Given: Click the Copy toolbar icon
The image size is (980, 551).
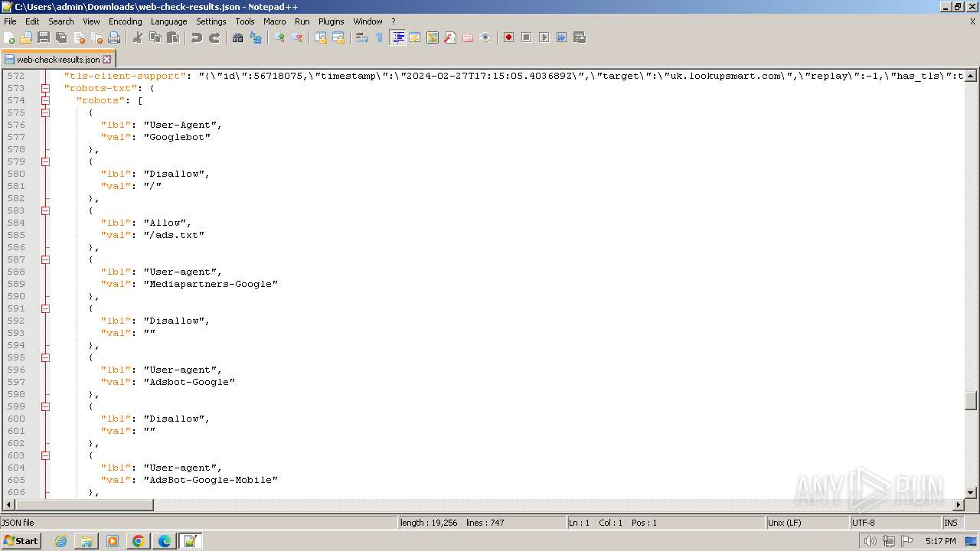Looking at the screenshot, I should tap(155, 37).
